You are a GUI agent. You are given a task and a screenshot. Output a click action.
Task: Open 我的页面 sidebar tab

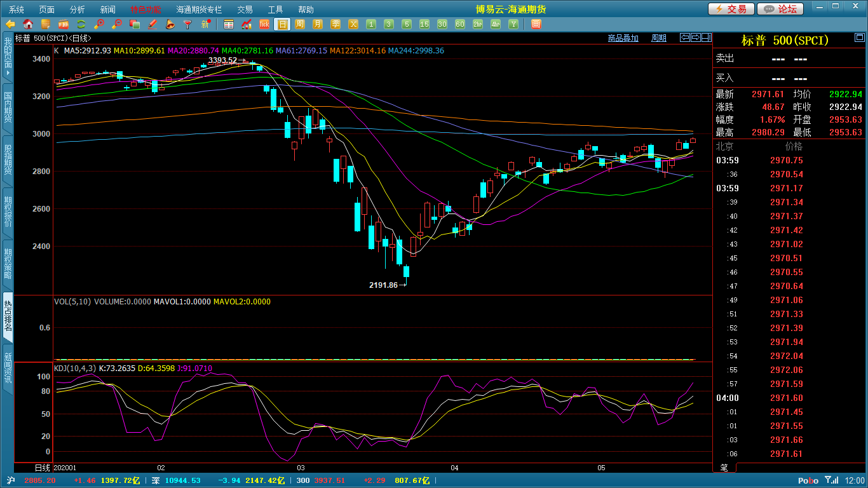click(8, 57)
